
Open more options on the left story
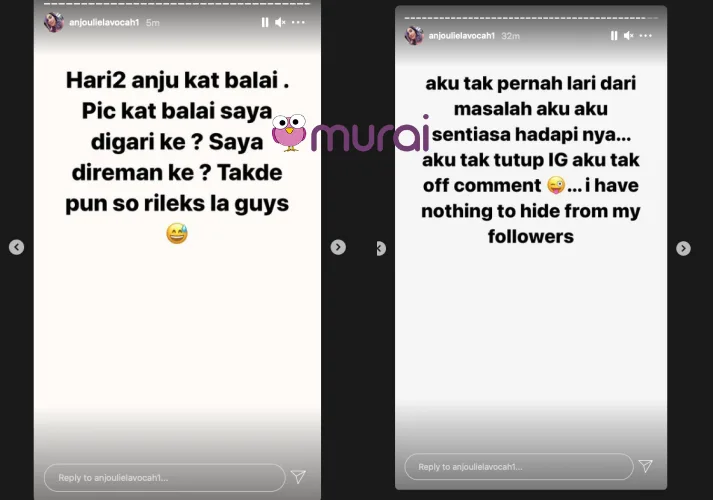[298, 22]
